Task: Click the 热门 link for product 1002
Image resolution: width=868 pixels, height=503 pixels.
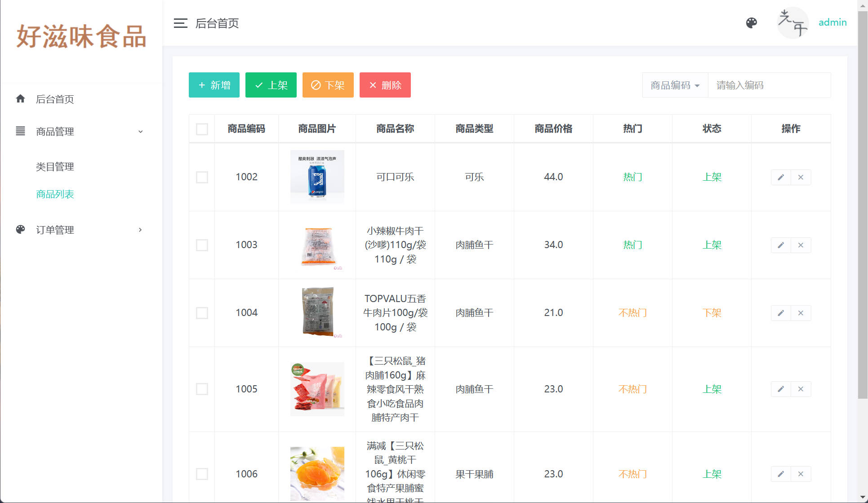Action: coord(632,177)
